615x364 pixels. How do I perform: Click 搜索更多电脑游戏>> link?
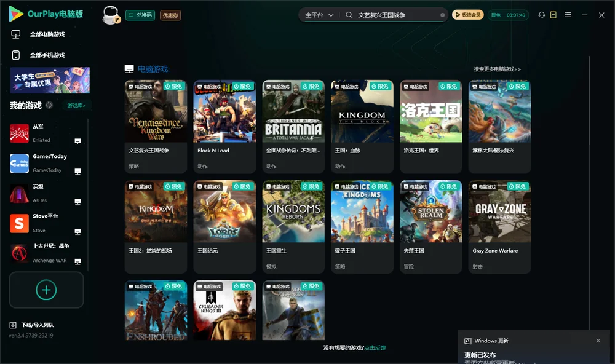497,69
